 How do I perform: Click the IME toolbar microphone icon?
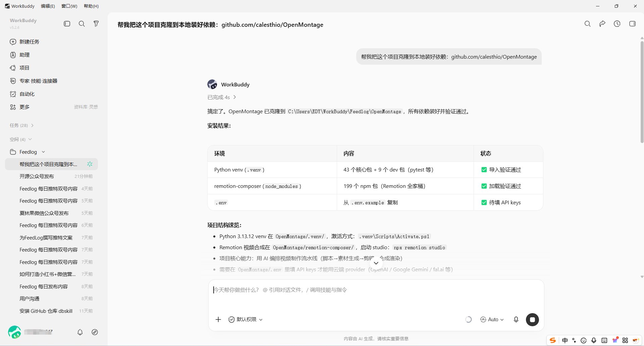point(594,340)
